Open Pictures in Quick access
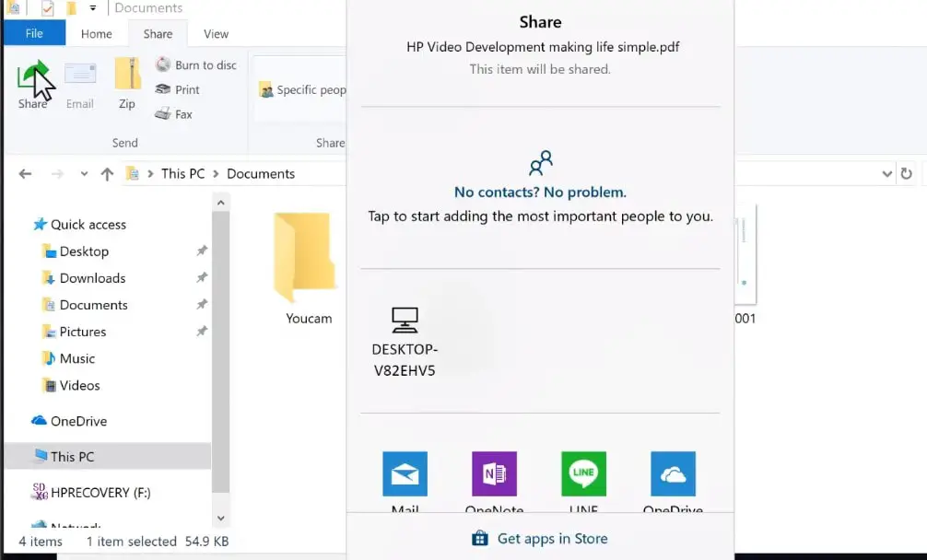 [x=74, y=332]
